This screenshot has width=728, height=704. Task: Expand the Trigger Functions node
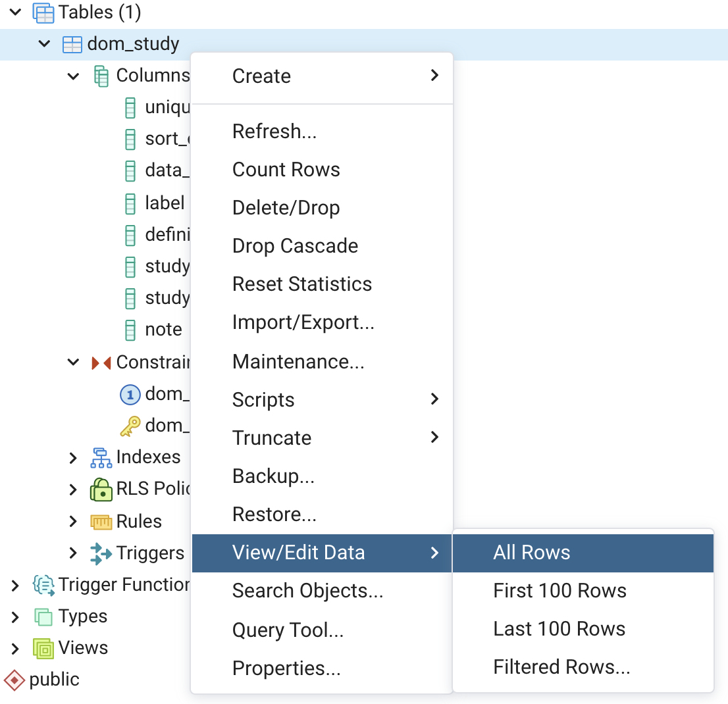15,585
